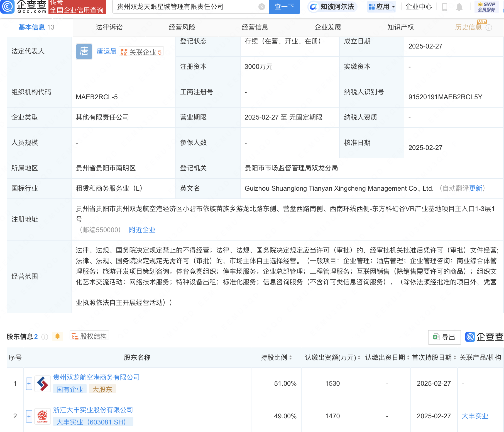
Task: Expand the 应用 dropdown menu
Action: pyautogui.click(x=381, y=7)
